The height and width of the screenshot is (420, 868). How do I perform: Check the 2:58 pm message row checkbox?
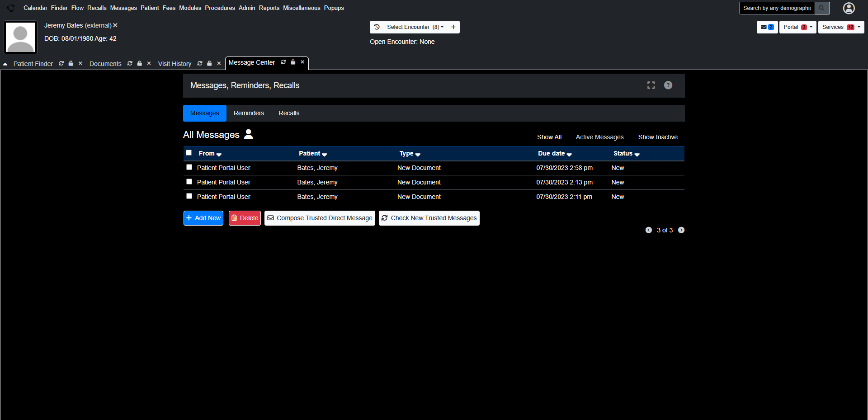tap(189, 167)
